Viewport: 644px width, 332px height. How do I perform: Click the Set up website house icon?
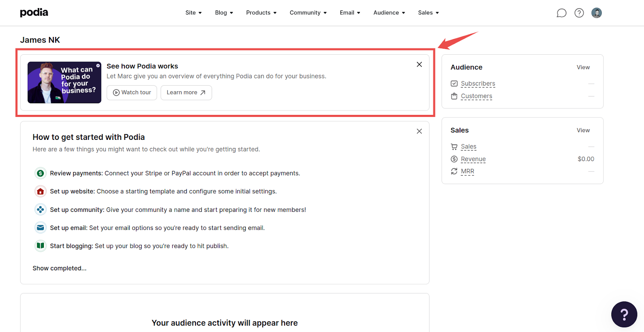pyautogui.click(x=40, y=191)
